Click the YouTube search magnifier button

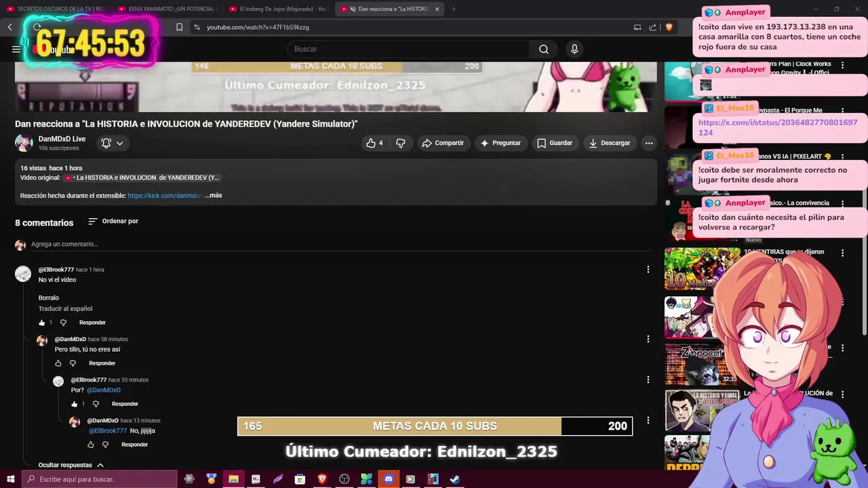click(x=544, y=49)
